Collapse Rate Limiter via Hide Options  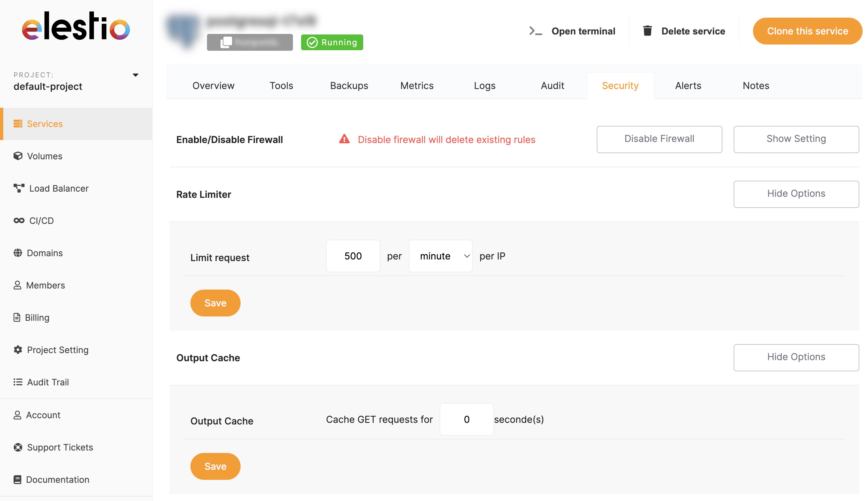pos(796,194)
